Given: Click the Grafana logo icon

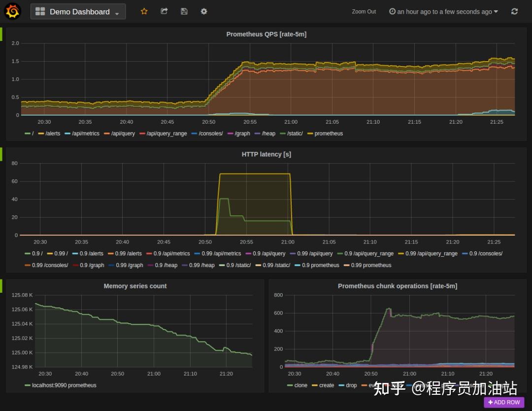Looking at the screenshot, I should tap(12, 11).
